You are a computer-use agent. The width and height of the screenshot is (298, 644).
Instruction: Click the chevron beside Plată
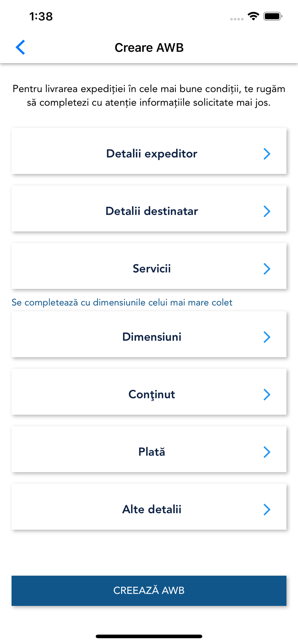click(267, 452)
